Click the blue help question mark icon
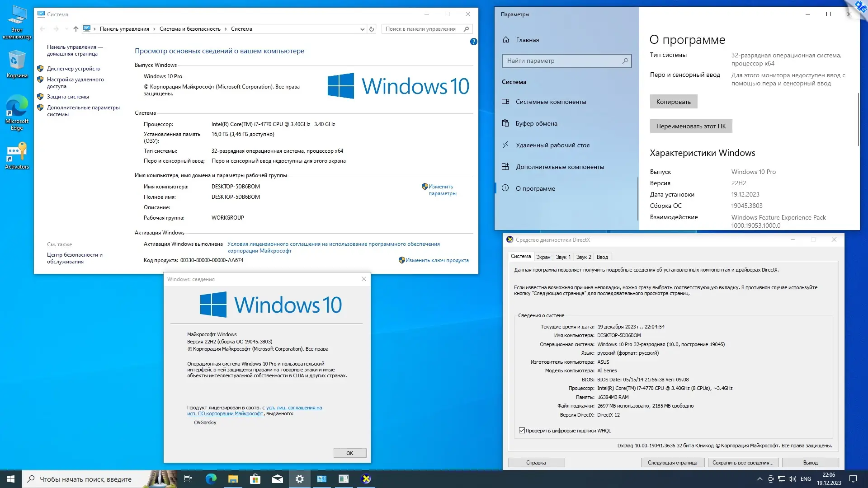This screenshot has height=488, width=868. (x=473, y=42)
